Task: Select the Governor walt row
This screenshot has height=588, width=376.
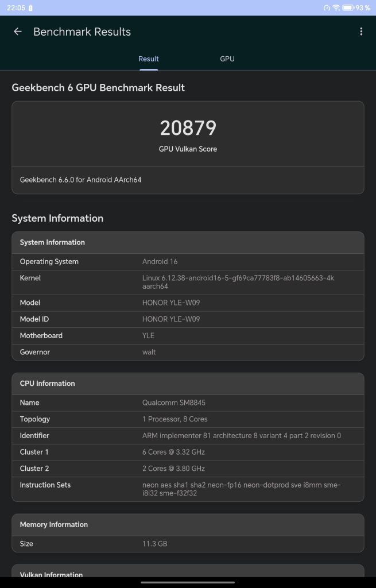Action: [188, 352]
